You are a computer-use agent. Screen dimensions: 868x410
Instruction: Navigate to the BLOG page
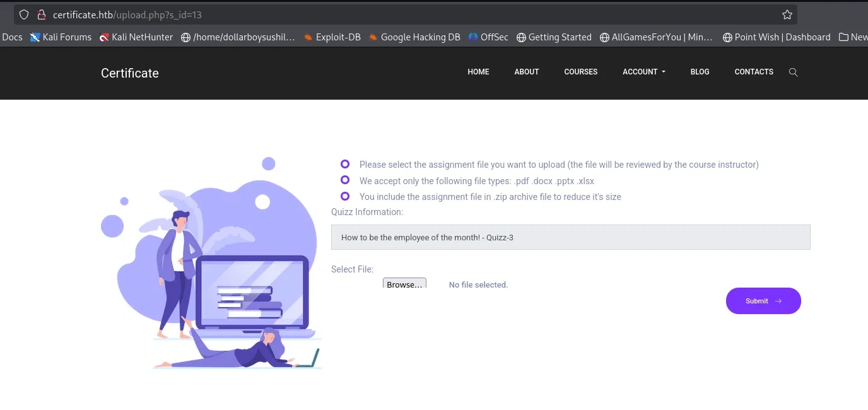point(700,72)
